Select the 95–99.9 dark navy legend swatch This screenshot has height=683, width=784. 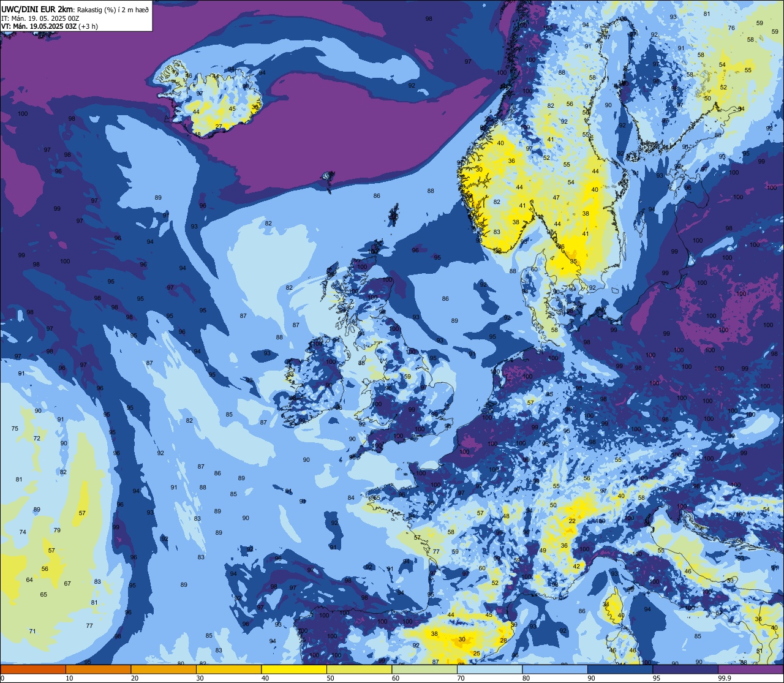685,669
